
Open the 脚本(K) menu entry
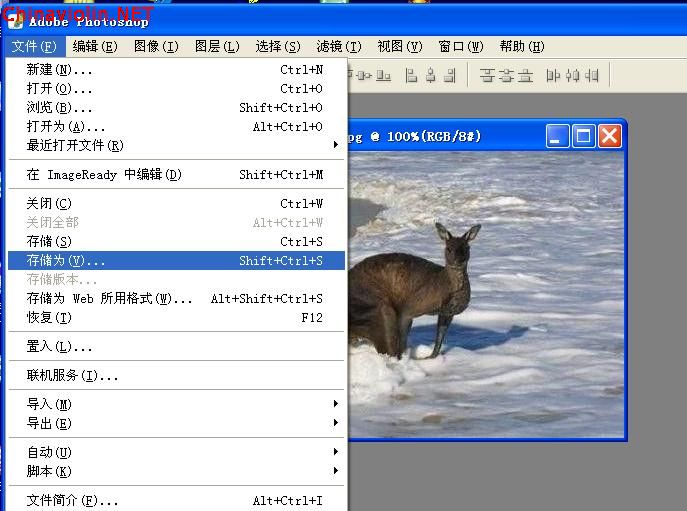coord(176,472)
